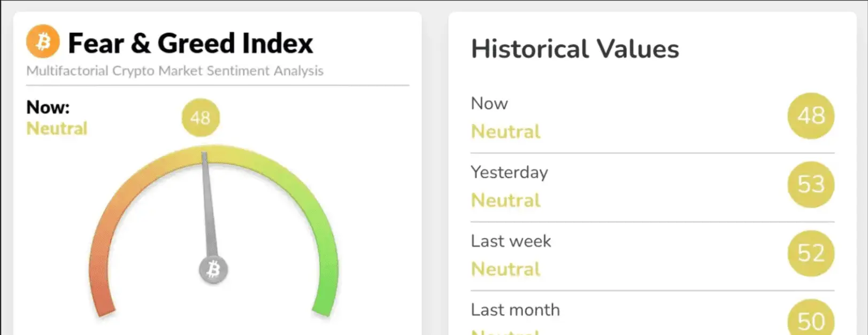
Task: Select the Now label in historical list
Action: pos(489,103)
